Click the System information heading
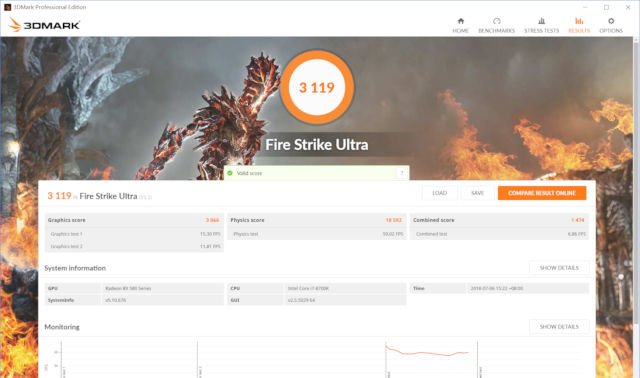This screenshot has width=640, height=378. point(75,268)
